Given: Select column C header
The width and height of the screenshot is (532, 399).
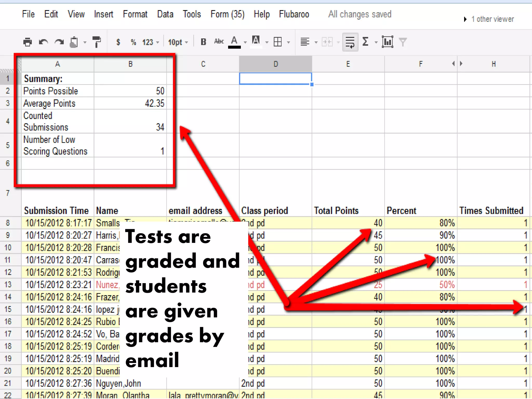Looking at the screenshot, I should [203, 64].
